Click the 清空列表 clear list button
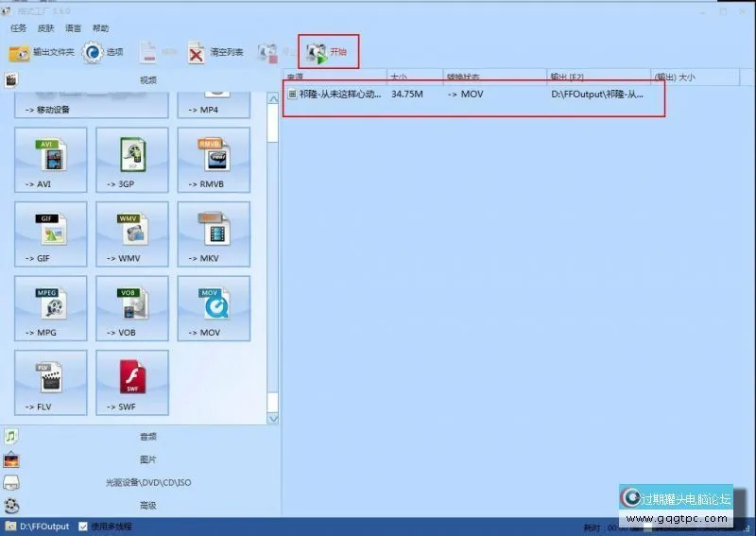The image size is (756, 536). point(215,52)
